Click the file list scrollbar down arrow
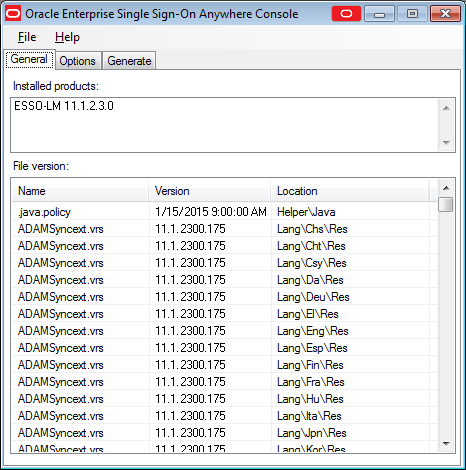The image size is (466, 470). click(446, 444)
